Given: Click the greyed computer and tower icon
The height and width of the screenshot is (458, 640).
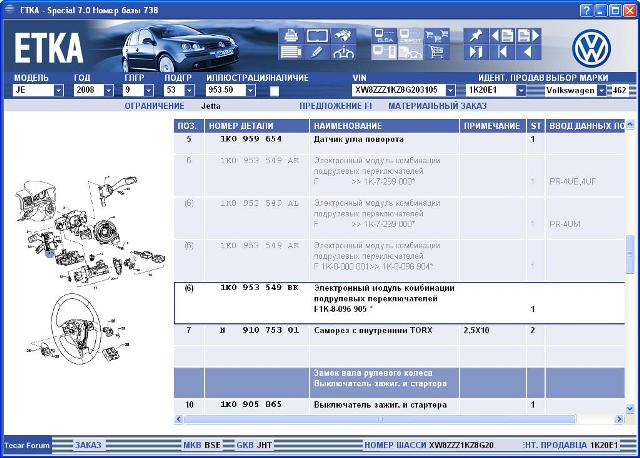Looking at the screenshot, I should [x=384, y=52].
